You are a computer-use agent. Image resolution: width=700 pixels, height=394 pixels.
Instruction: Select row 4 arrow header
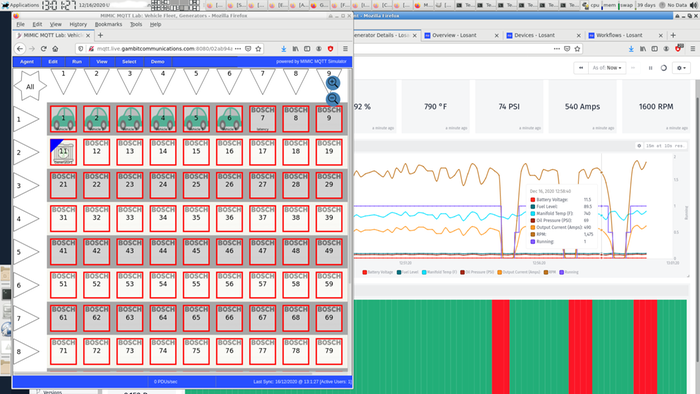[26, 219]
